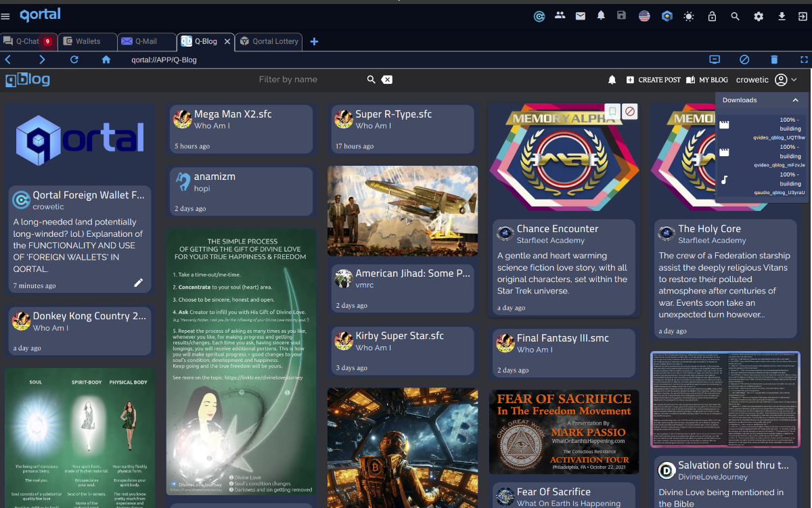This screenshot has width=812, height=508.
Task: Open the Qortal core status icon
Action: point(539,16)
